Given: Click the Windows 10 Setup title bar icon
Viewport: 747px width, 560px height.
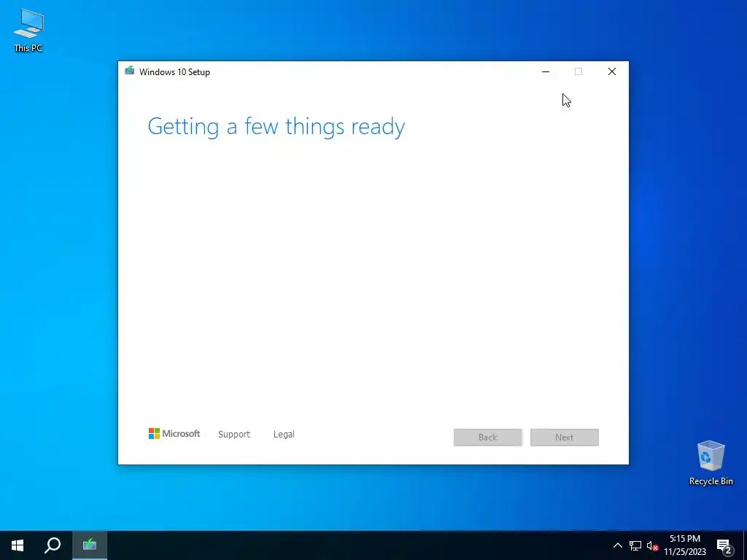Looking at the screenshot, I should pyautogui.click(x=129, y=71).
